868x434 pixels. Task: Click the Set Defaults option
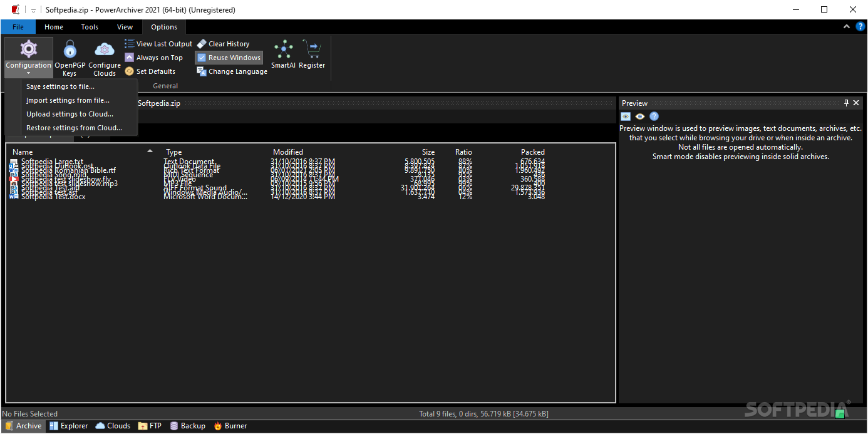coord(150,71)
